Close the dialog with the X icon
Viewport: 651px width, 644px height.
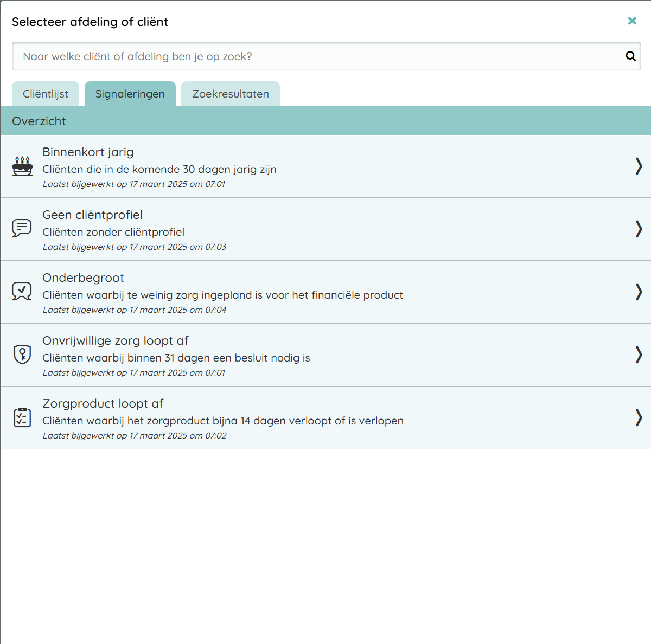632,21
